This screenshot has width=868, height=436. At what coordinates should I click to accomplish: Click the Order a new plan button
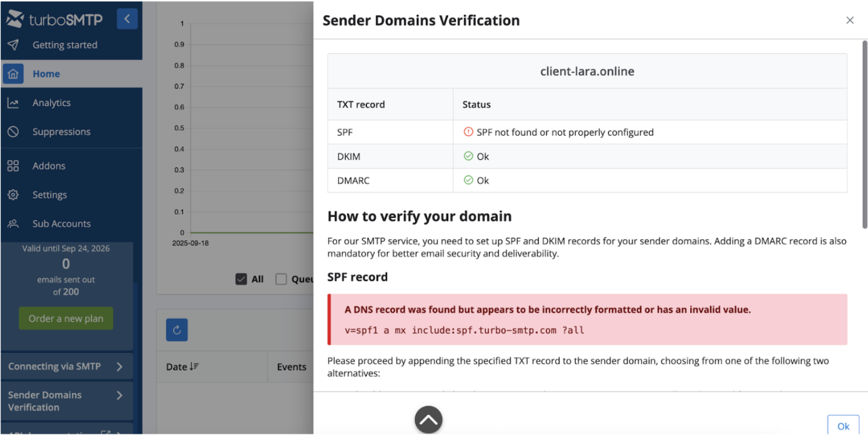[66, 319]
